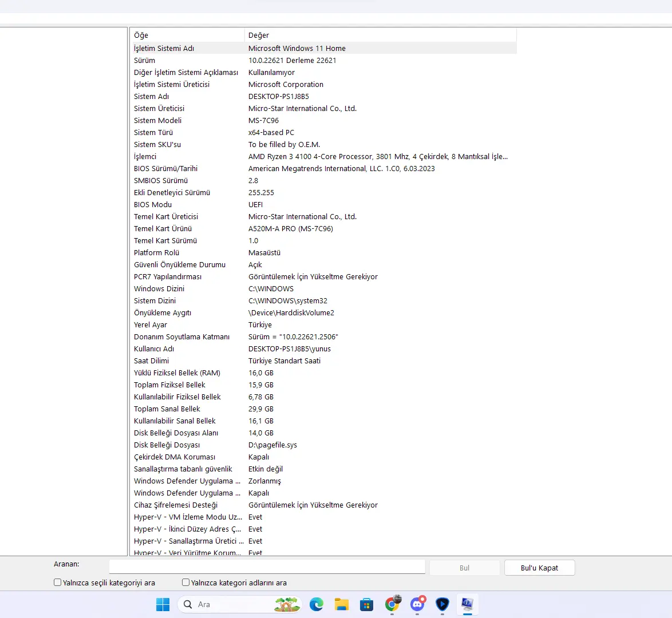Select the value 'Zorlanmış'
Image resolution: width=672 pixels, height=618 pixels.
point(264,481)
